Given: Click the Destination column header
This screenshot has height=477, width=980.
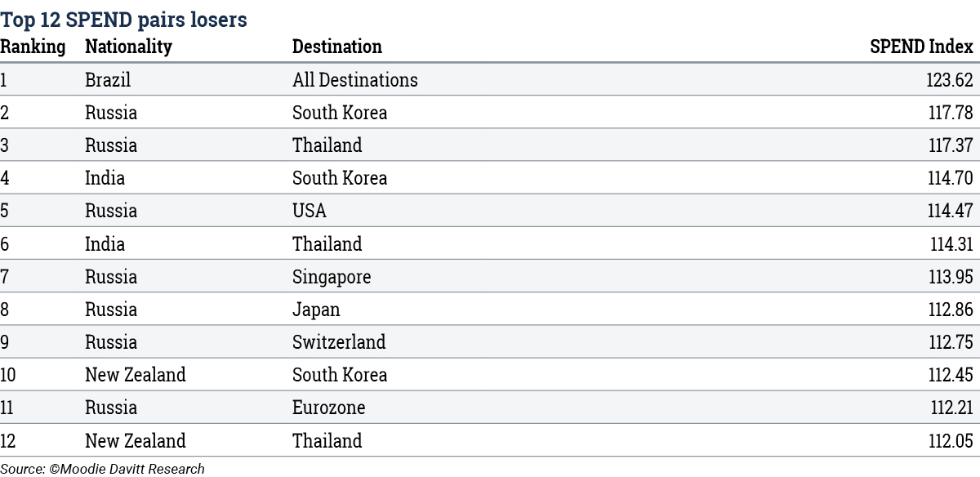Looking at the screenshot, I should click(x=337, y=47).
